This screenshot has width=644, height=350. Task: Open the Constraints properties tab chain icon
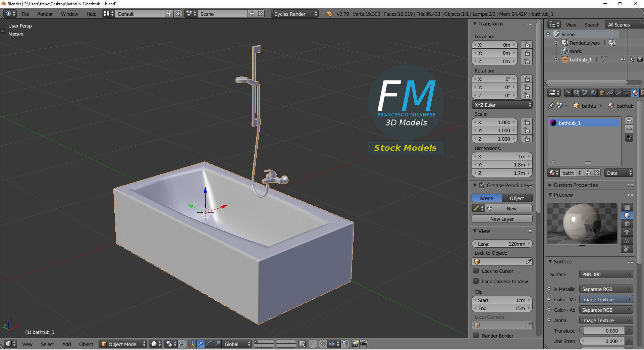[610, 93]
